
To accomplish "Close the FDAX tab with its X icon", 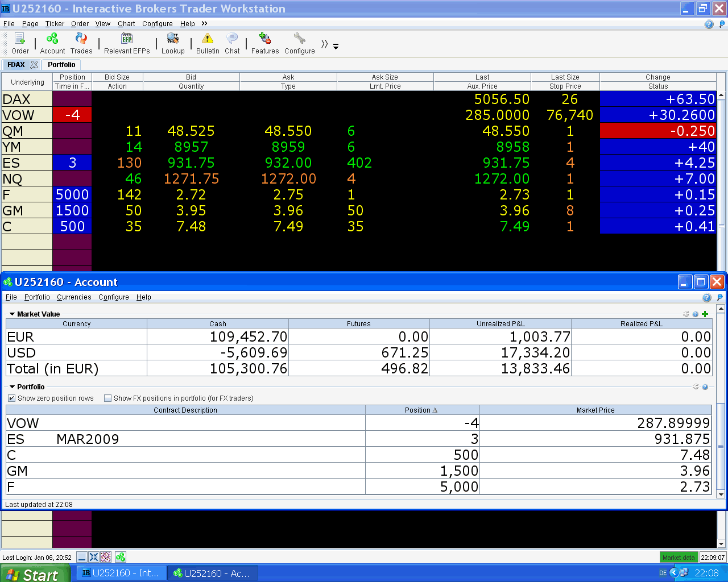I will pyautogui.click(x=34, y=65).
